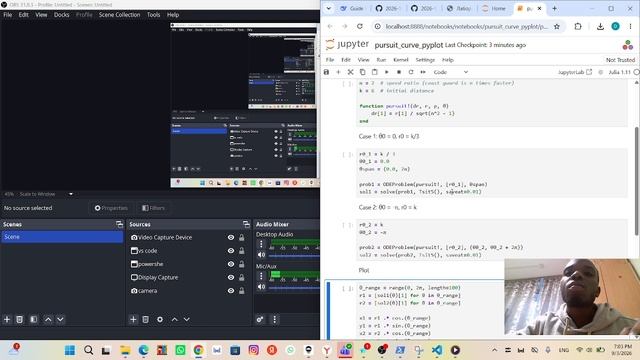Toggle visibility of vs code source
The height and width of the screenshot is (360, 640).
point(231,251)
